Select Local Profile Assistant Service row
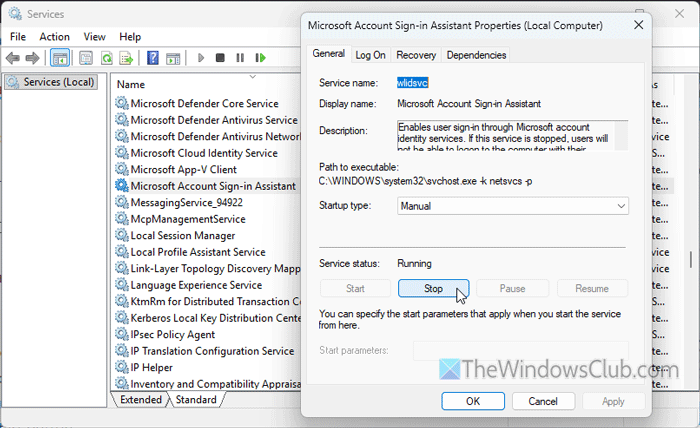 click(x=198, y=252)
